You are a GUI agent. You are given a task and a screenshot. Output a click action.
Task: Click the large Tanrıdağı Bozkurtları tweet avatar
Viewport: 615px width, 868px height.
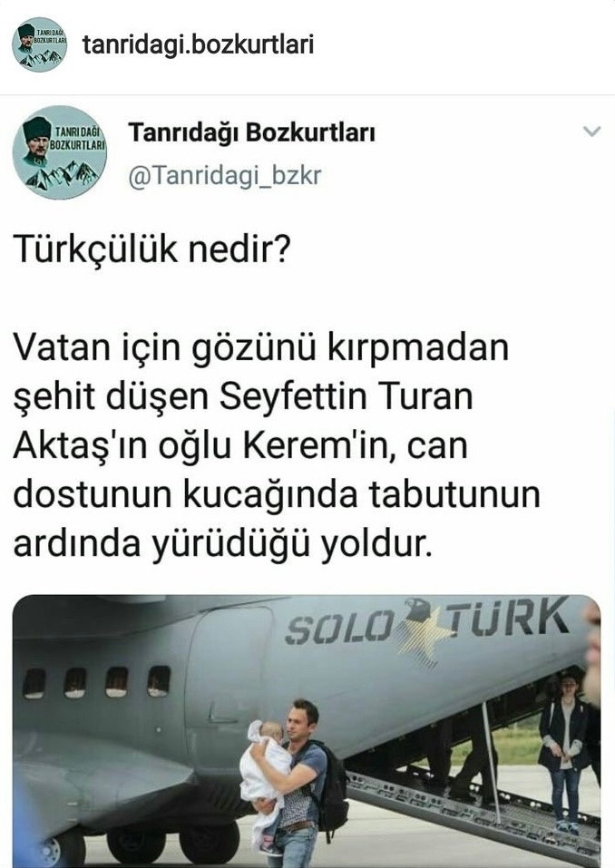pos(60,152)
